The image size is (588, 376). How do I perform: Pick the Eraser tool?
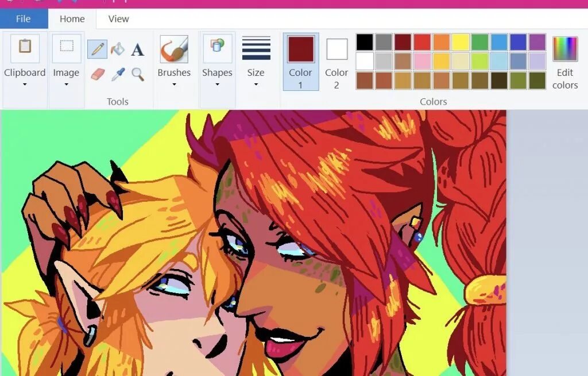pyautogui.click(x=98, y=74)
